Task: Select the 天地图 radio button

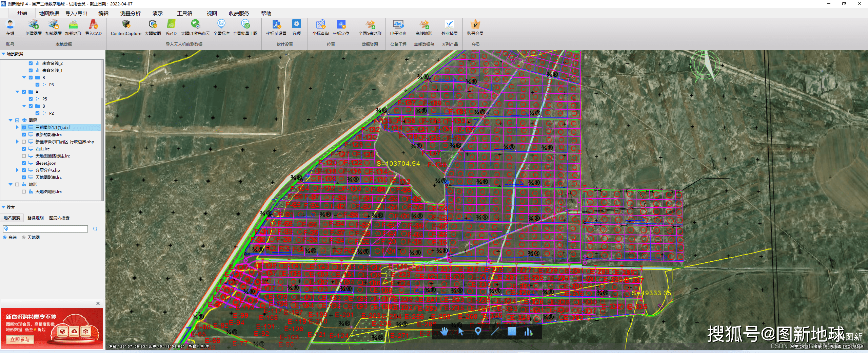Action: coord(24,238)
